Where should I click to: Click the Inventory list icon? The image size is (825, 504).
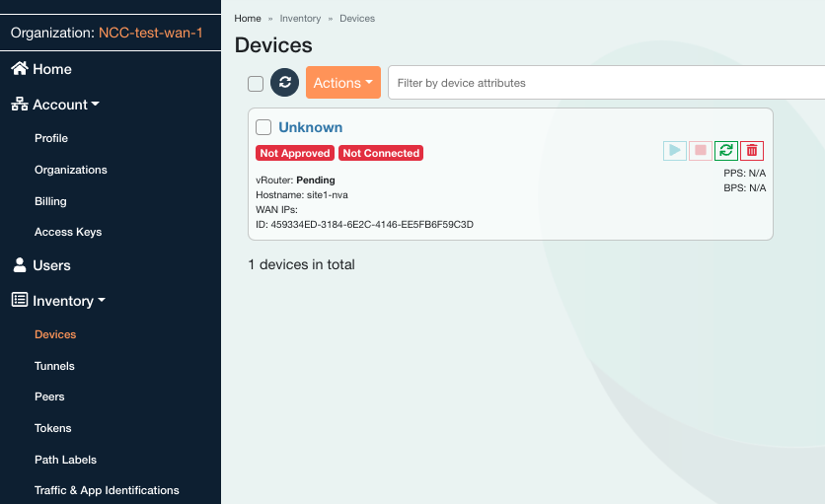click(x=19, y=301)
